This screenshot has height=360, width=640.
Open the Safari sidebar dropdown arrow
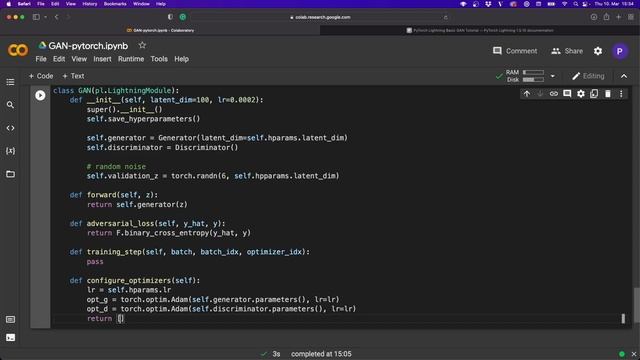coord(45,17)
